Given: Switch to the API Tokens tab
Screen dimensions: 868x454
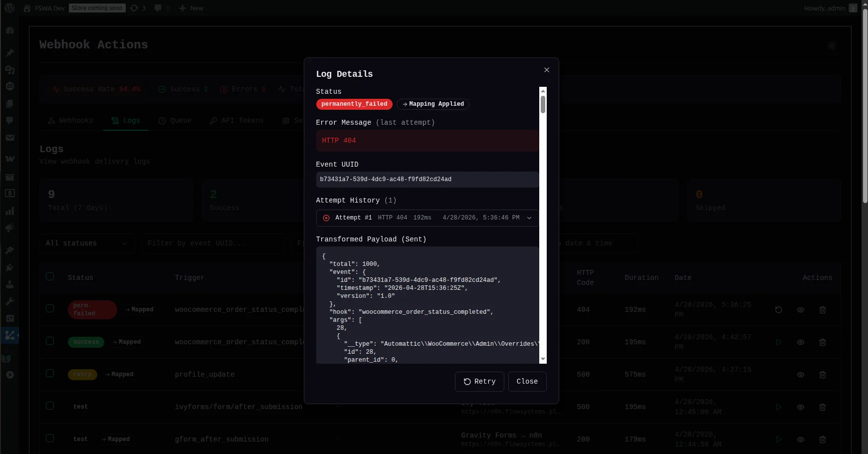Looking at the screenshot, I should coord(237,121).
